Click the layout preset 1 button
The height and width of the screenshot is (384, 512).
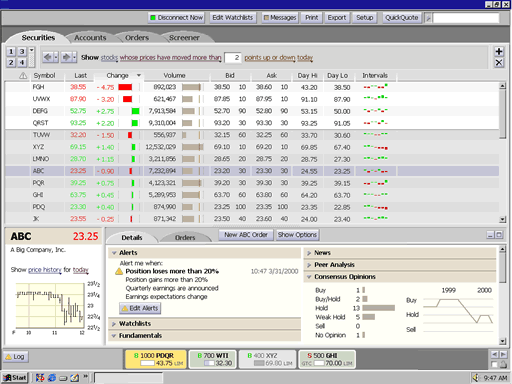point(11,51)
